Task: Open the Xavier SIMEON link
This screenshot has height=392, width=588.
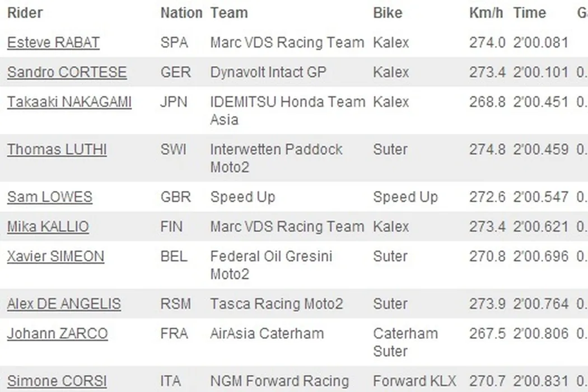Action: coord(55,257)
